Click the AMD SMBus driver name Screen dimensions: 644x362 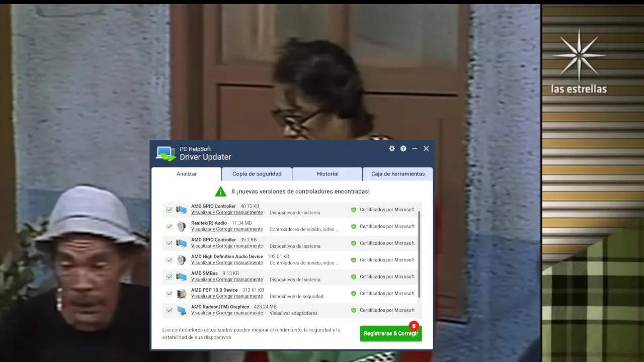click(204, 274)
